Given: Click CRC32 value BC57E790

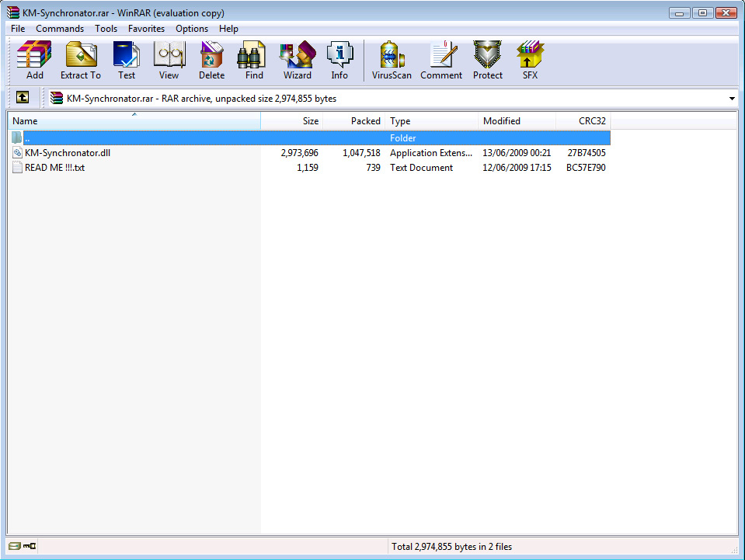Looking at the screenshot, I should (x=586, y=168).
